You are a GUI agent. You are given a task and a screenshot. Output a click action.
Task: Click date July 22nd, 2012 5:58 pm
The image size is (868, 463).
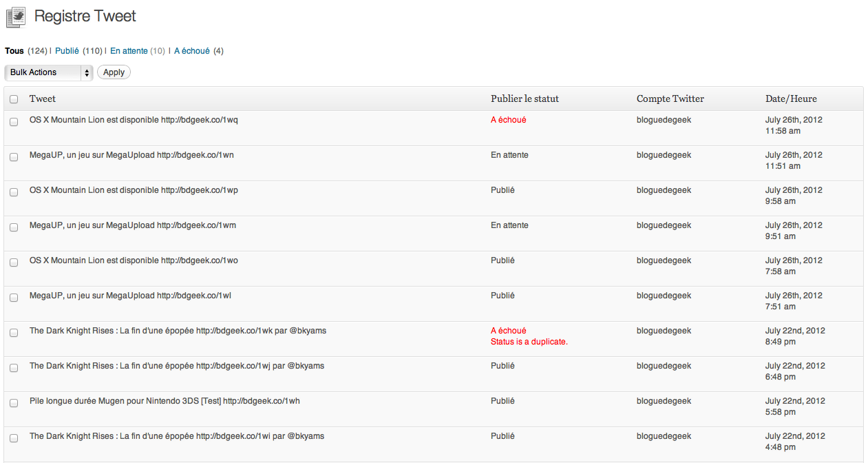click(x=795, y=407)
